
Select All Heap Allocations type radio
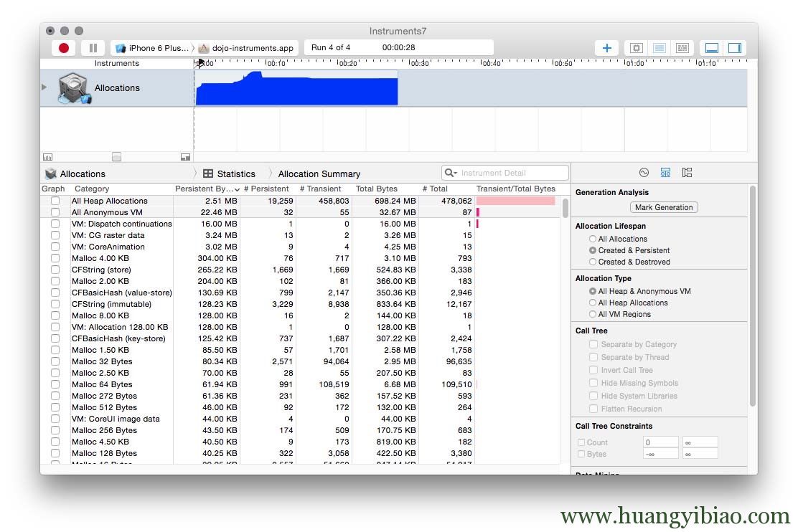(x=592, y=303)
